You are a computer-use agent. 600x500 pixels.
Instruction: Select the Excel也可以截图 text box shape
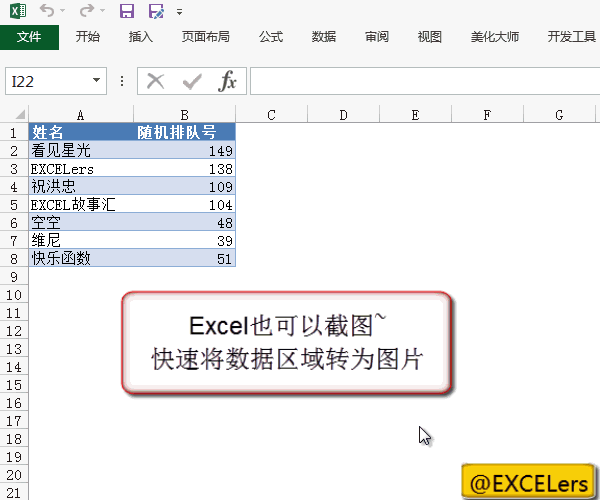pyautogui.click(x=286, y=342)
